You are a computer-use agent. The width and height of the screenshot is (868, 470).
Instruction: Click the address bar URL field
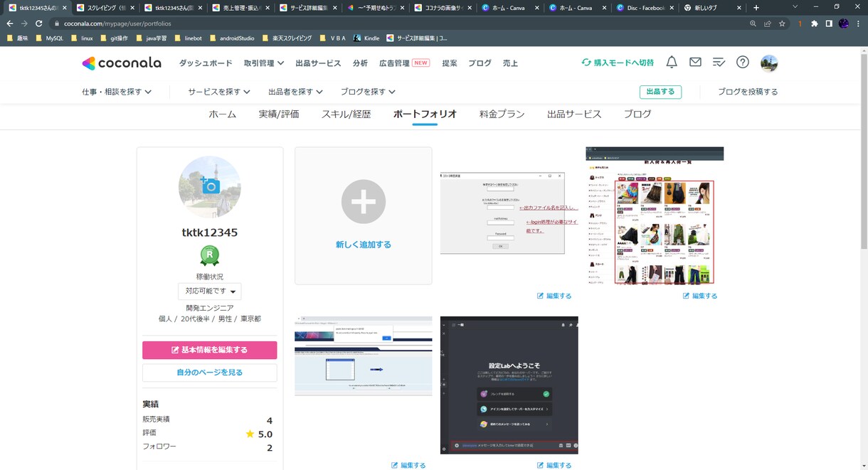[398, 23]
